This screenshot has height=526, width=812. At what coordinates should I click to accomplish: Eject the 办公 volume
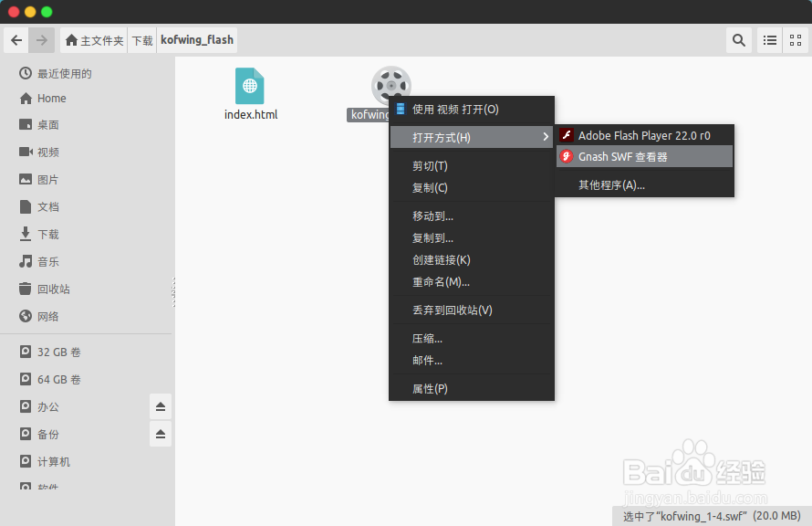pyautogui.click(x=160, y=406)
